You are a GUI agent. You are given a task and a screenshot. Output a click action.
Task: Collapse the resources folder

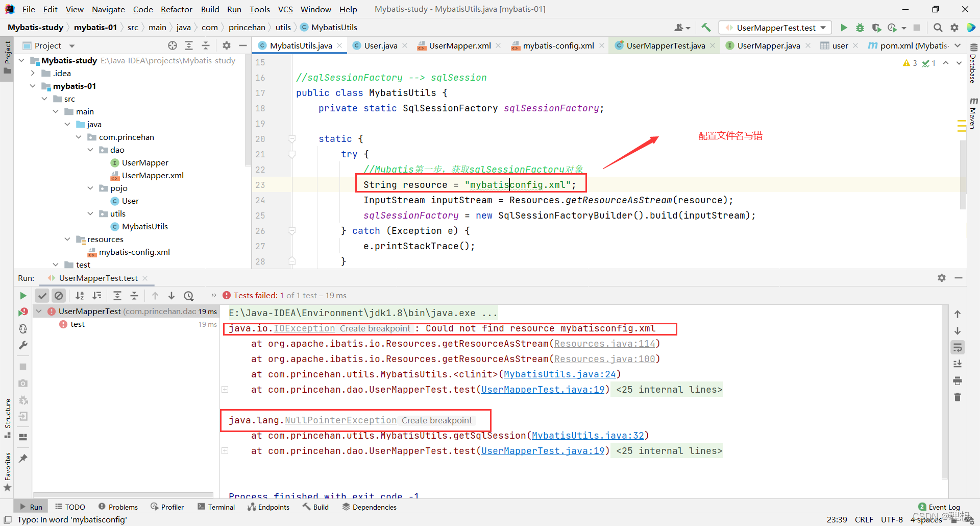coord(67,239)
